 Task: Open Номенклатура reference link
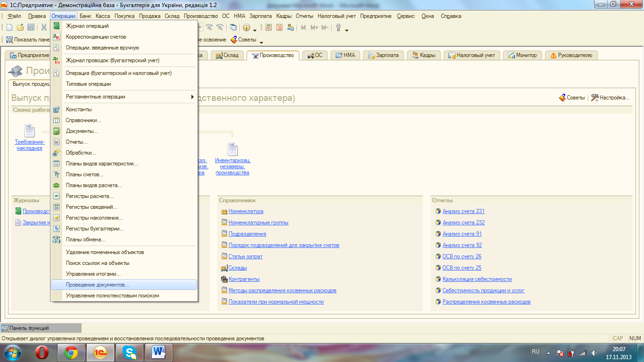click(246, 211)
